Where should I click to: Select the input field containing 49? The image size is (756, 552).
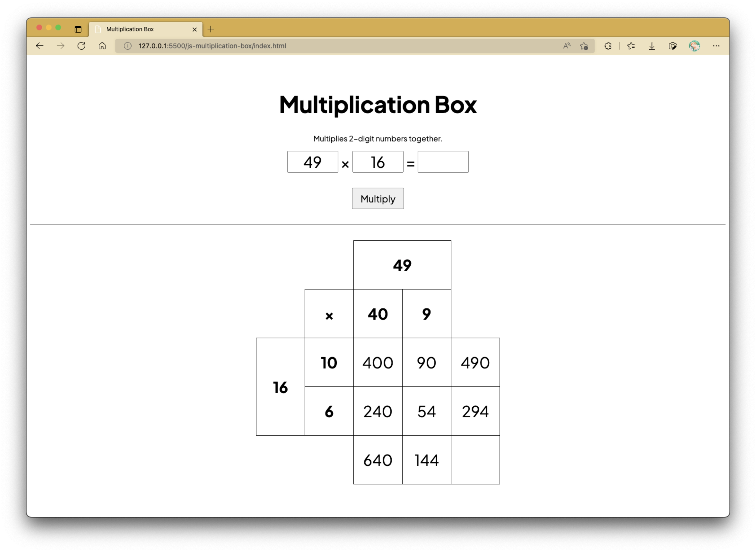pyautogui.click(x=313, y=162)
